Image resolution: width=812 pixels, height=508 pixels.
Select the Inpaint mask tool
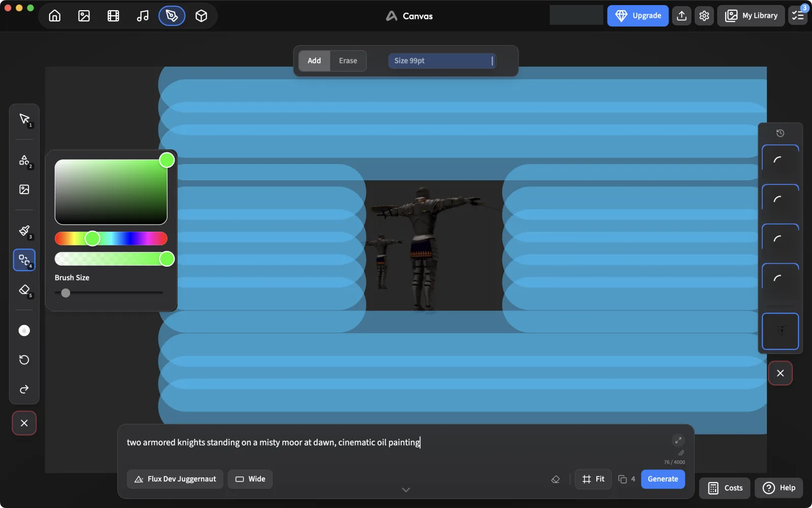[24, 260]
